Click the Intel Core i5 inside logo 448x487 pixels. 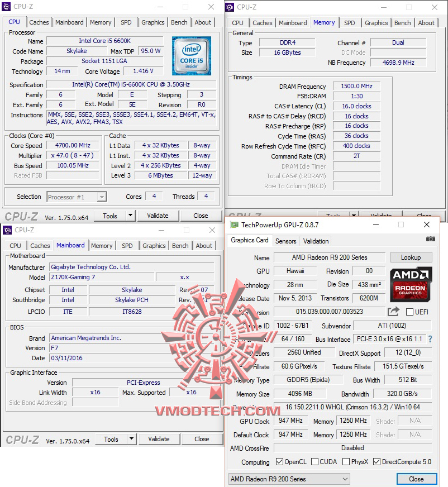click(192, 56)
